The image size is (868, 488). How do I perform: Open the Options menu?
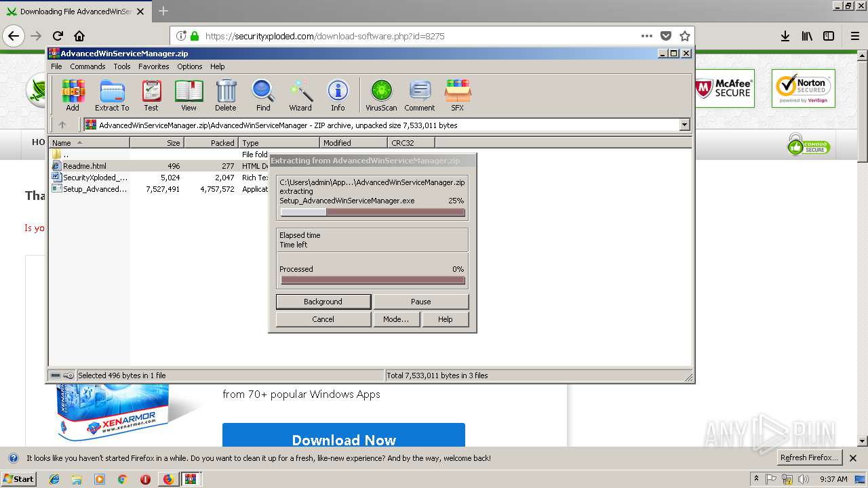pos(190,66)
